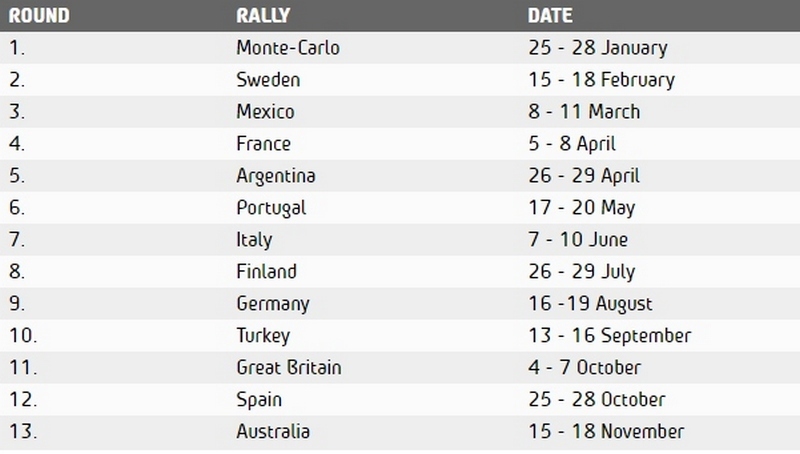Click the Sweden rally entry
The height and width of the screenshot is (454, 800).
pyautogui.click(x=268, y=80)
